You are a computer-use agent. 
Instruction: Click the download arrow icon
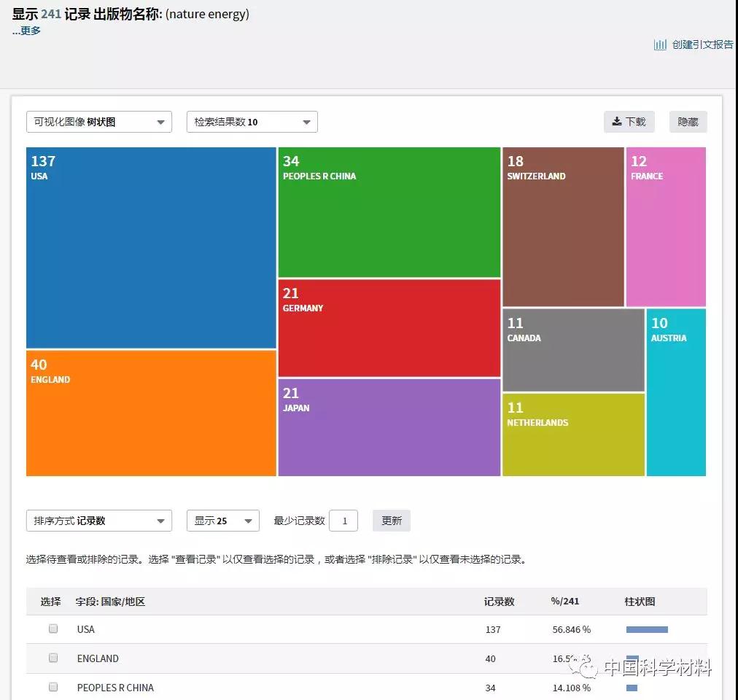617,122
